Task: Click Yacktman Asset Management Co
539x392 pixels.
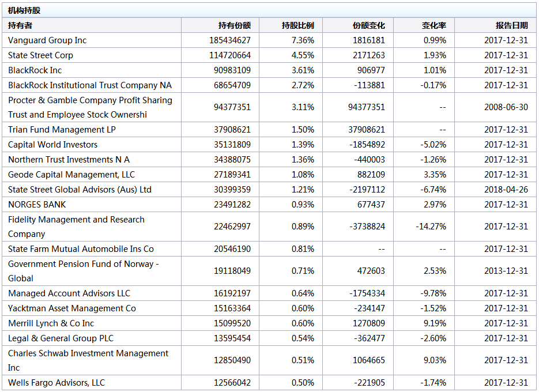Action: [x=72, y=308]
